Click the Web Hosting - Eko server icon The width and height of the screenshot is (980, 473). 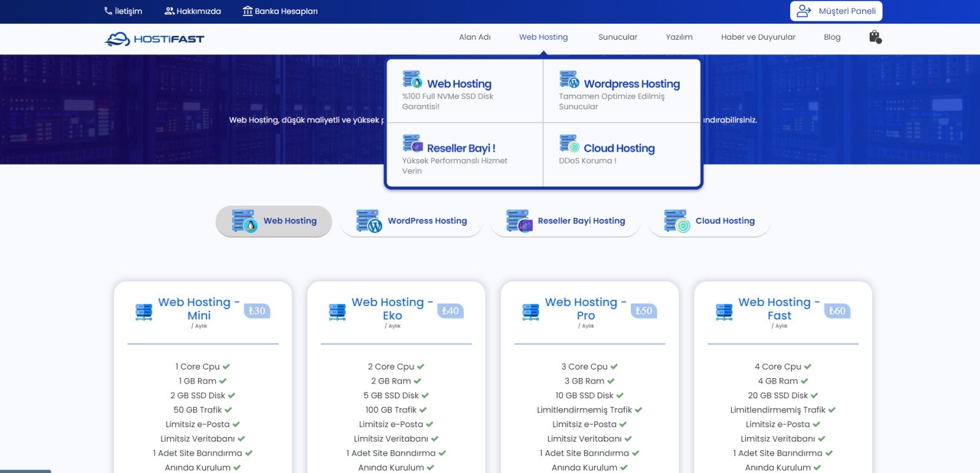pos(337,312)
